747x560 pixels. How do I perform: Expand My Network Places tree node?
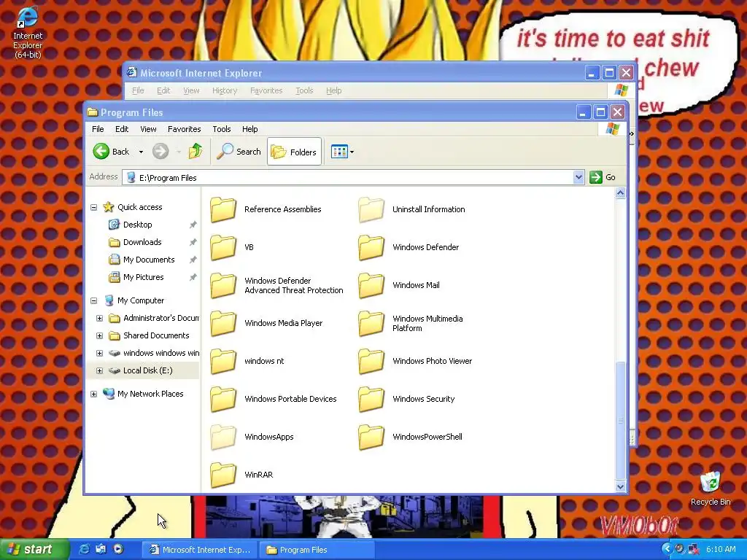coord(94,394)
